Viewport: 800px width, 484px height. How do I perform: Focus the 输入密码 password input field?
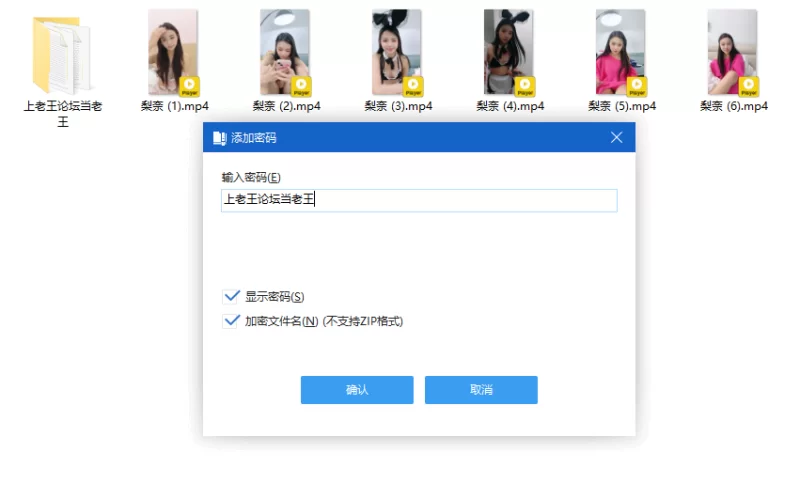coord(419,200)
